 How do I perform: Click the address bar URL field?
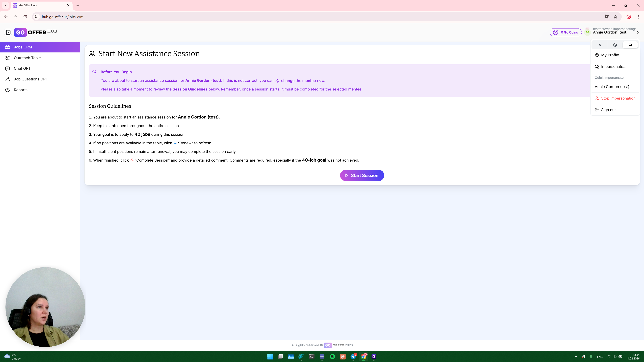click(300, 17)
